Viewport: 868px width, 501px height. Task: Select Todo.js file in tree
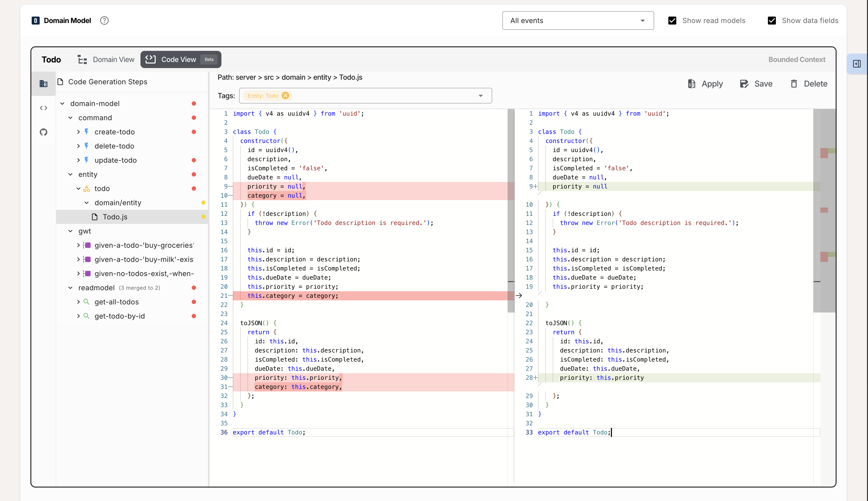(x=115, y=217)
